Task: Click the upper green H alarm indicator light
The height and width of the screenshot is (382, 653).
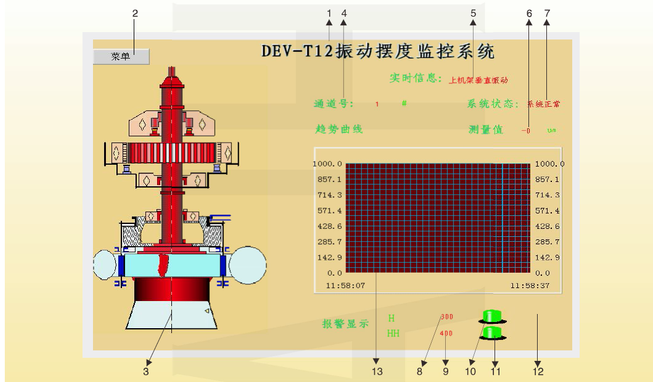Action: [492, 317]
